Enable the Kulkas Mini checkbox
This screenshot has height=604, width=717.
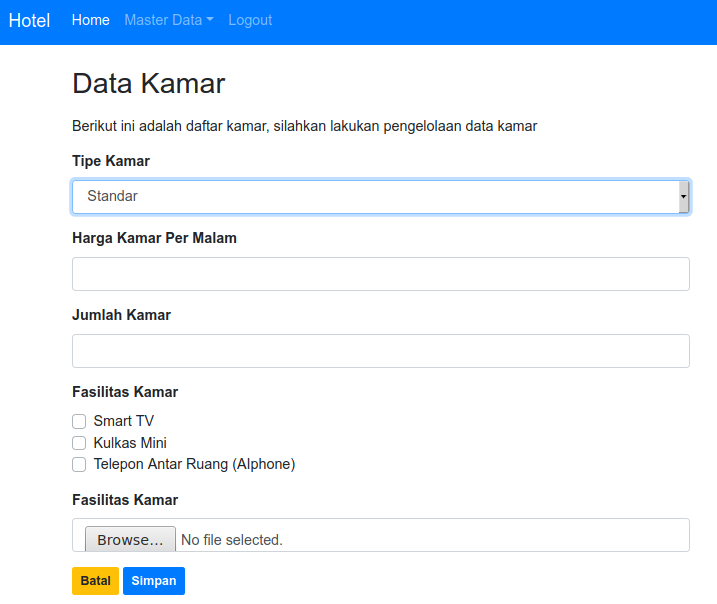tap(79, 443)
